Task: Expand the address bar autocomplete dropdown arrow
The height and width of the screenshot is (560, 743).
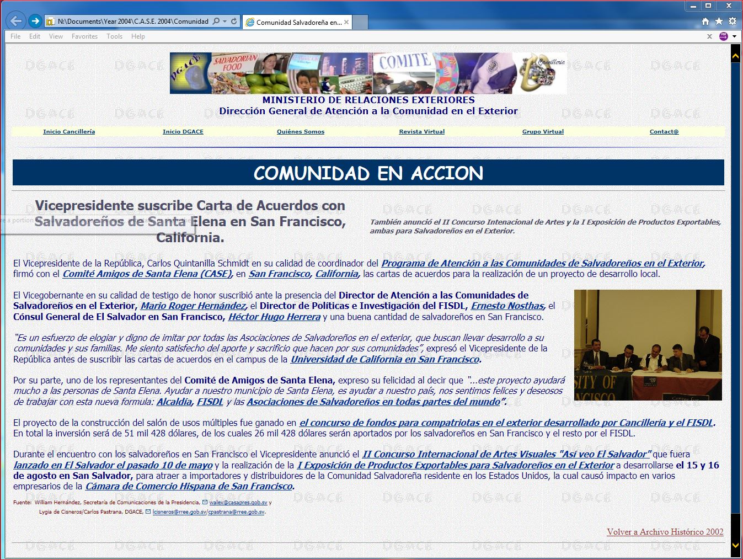Action: 224,22
